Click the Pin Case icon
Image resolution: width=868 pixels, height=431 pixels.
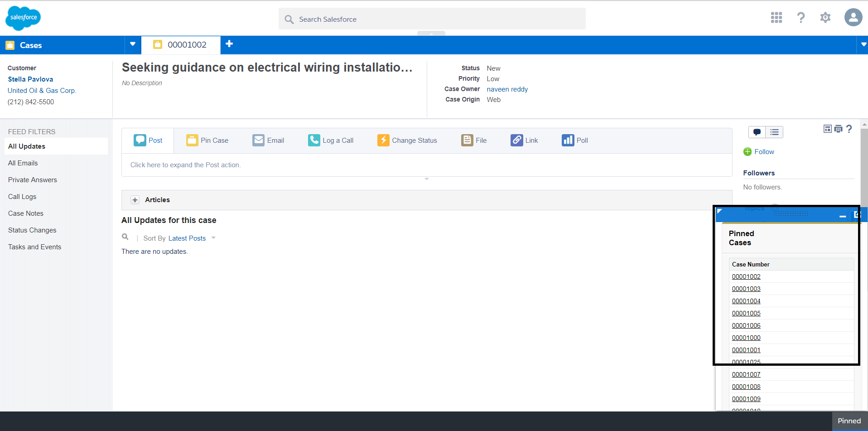(192, 140)
